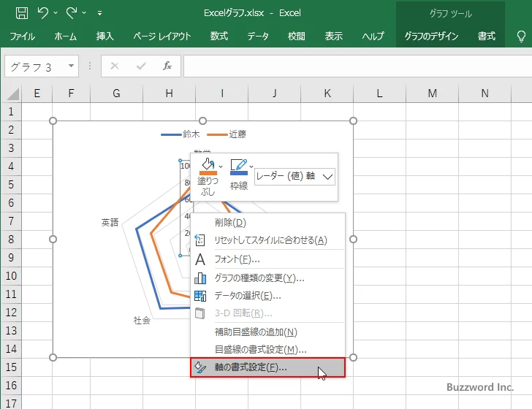Click the 枠線 outline pen icon
The image size is (532, 409).
click(238, 167)
